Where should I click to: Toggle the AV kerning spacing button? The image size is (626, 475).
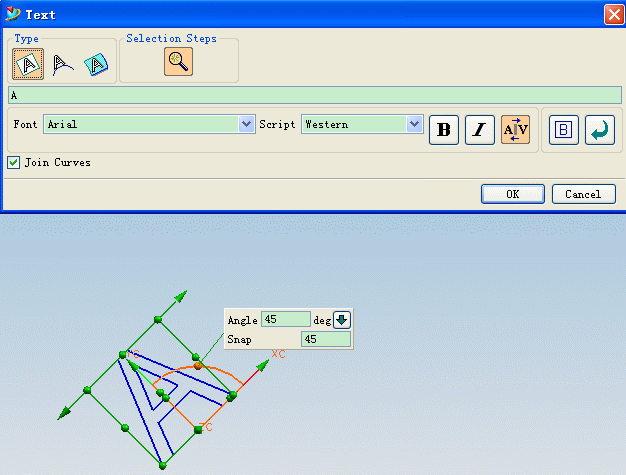(515, 129)
